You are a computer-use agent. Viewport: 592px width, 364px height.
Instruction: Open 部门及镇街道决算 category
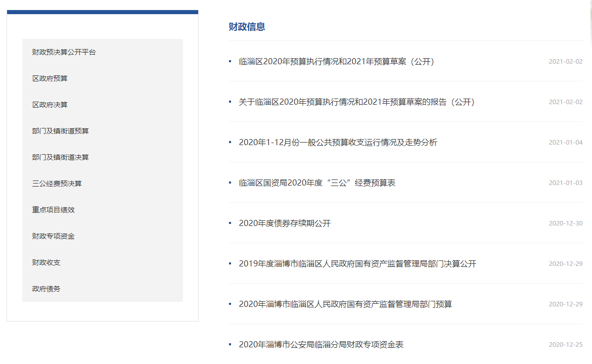click(x=61, y=157)
